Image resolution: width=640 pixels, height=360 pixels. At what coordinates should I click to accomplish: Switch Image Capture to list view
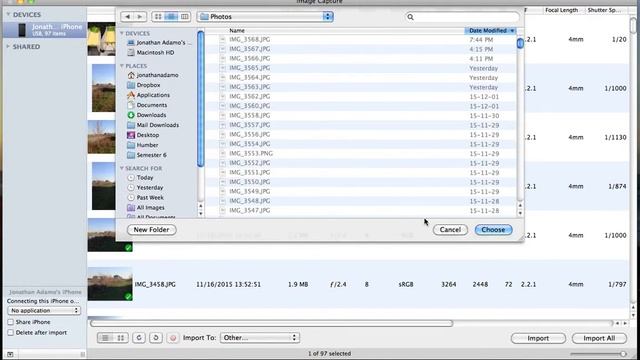pos(105,338)
